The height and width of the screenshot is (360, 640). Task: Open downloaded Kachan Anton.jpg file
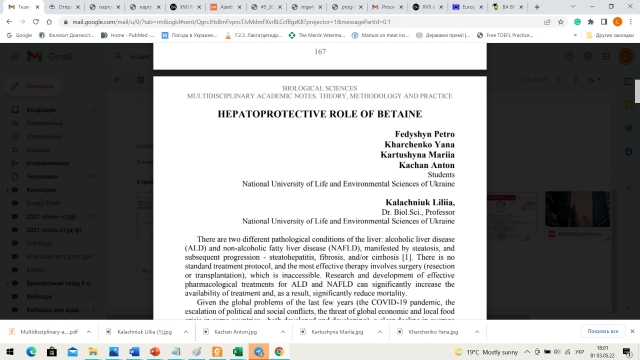(x=231, y=332)
